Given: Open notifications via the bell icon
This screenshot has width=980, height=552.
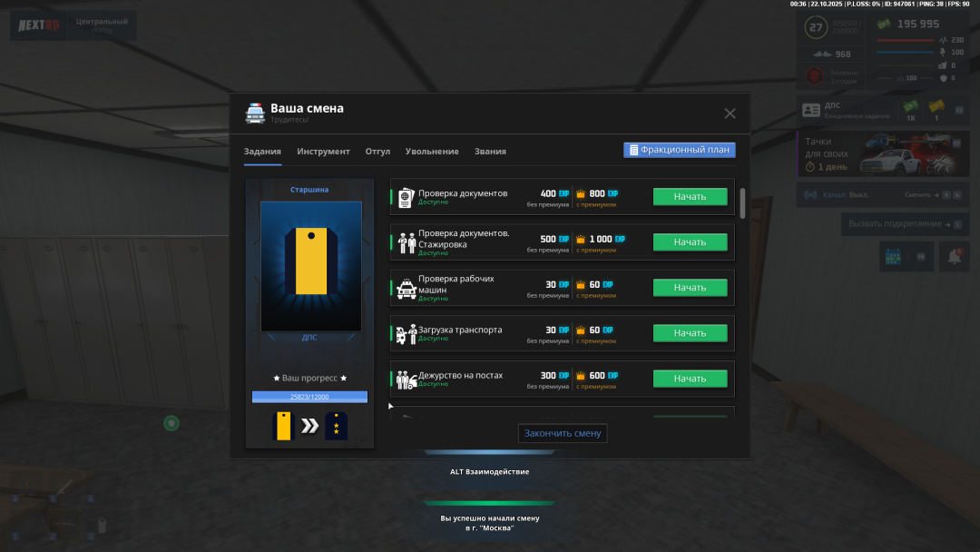Looking at the screenshot, I should pyautogui.click(x=955, y=257).
